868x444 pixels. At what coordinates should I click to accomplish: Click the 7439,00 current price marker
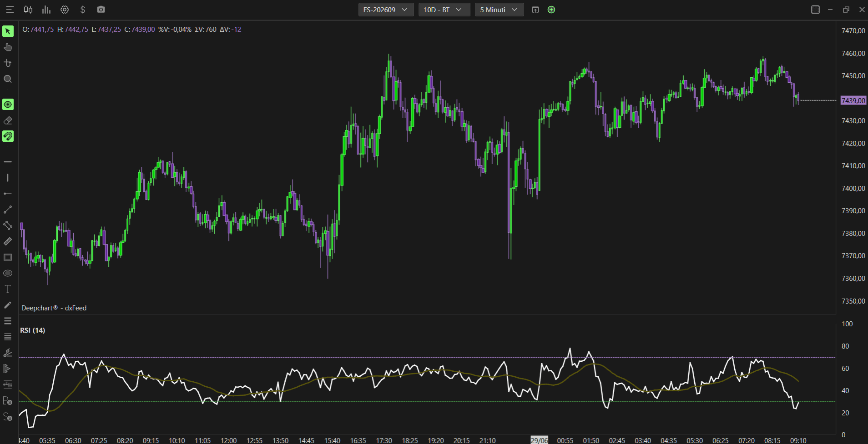(853, 100)
